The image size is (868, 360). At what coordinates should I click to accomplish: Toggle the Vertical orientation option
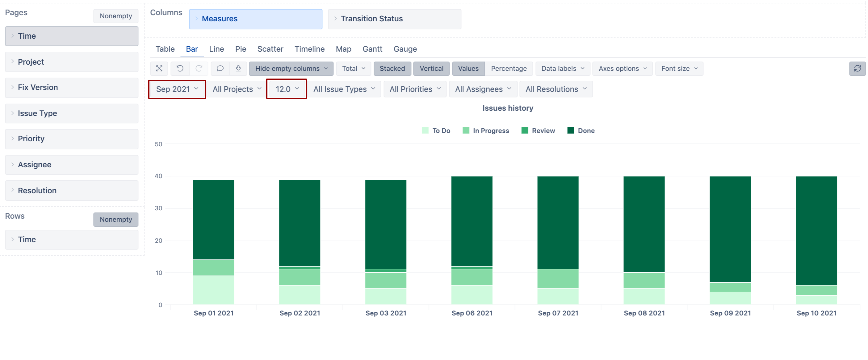click(x=431, y=68)
